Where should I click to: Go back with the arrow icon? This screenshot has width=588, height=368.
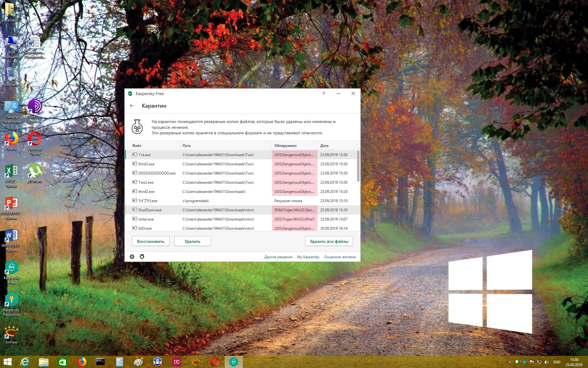pos(132,106)
